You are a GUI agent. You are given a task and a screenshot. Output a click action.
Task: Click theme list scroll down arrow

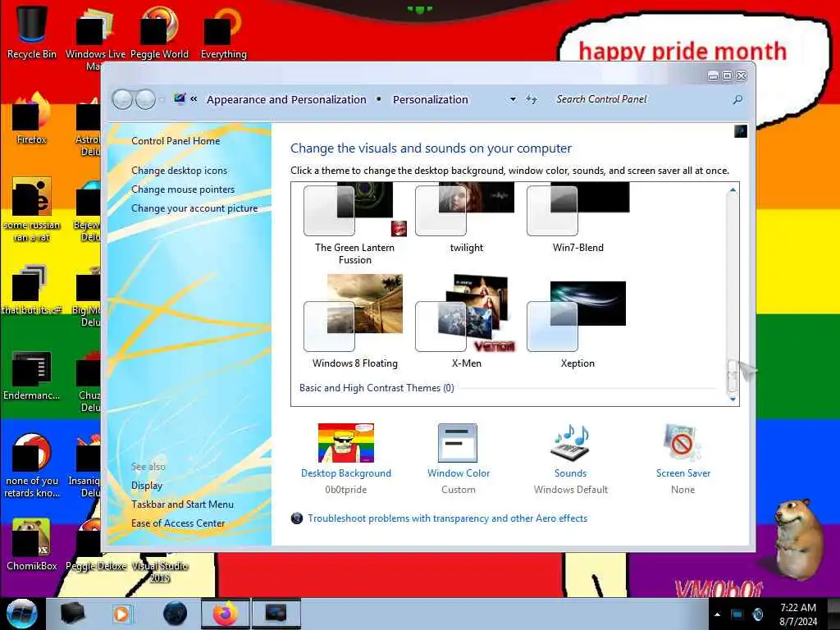(x=733, y=399)
